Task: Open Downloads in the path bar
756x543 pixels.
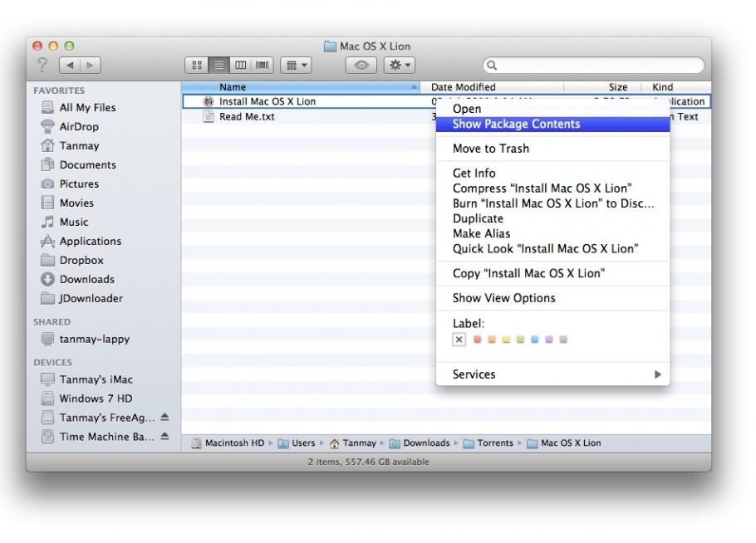Action: [x=425, y=443]
